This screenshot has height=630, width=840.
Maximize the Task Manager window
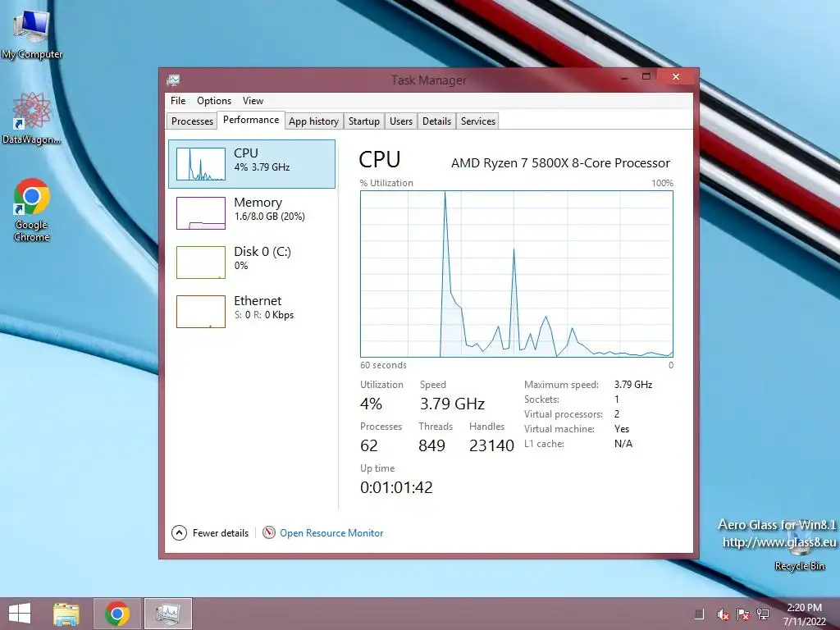click(646, 76)
